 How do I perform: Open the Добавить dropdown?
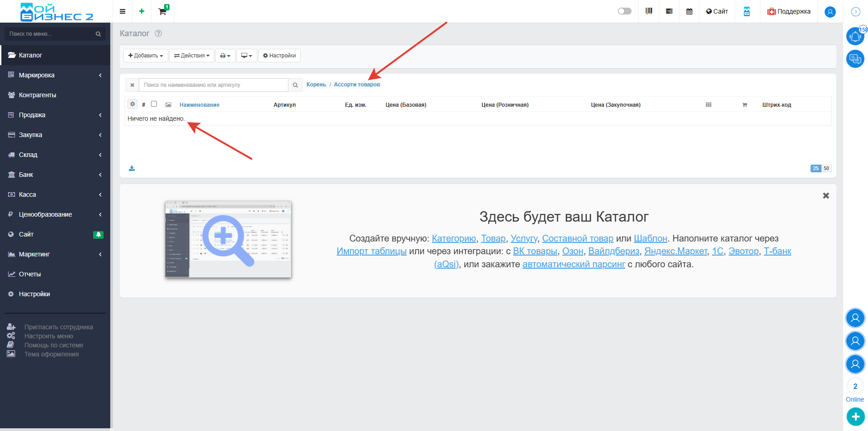pyautogui.click(x=146, y=56)
